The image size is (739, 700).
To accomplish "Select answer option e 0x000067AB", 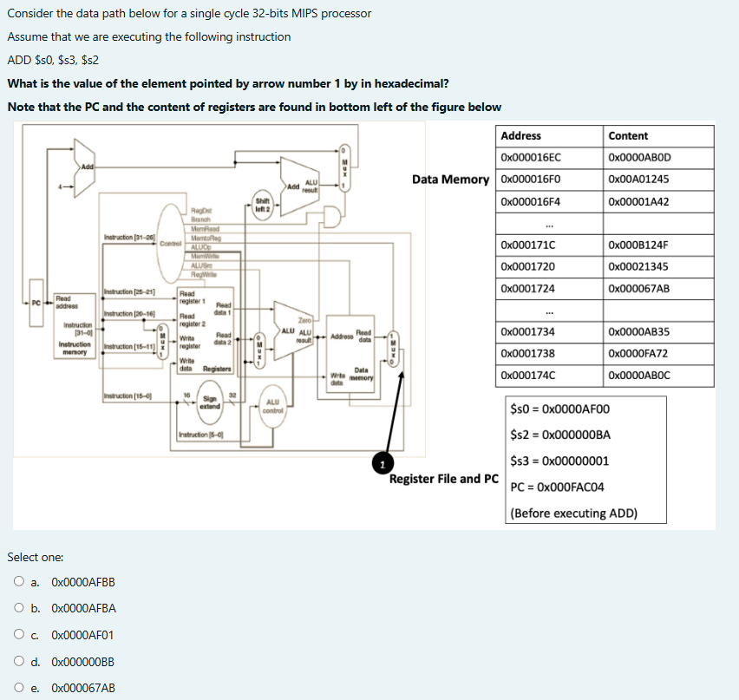I will coord(18,686).
